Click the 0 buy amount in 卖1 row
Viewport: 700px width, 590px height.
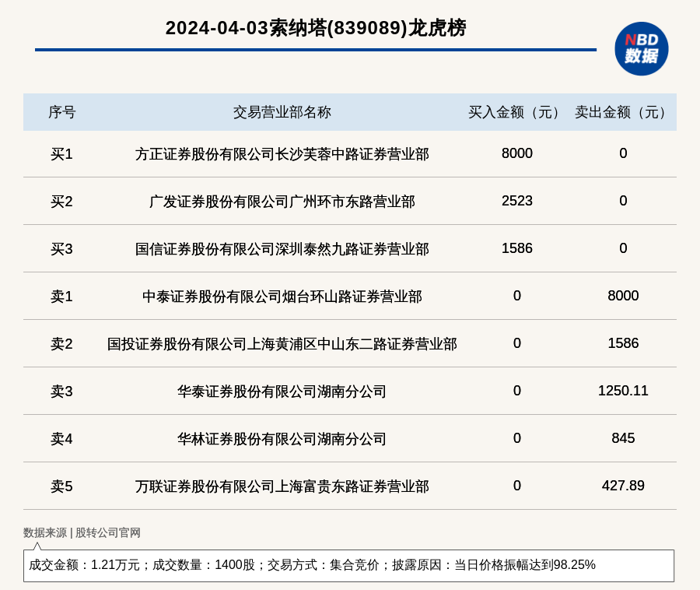[x=517, y=296]
